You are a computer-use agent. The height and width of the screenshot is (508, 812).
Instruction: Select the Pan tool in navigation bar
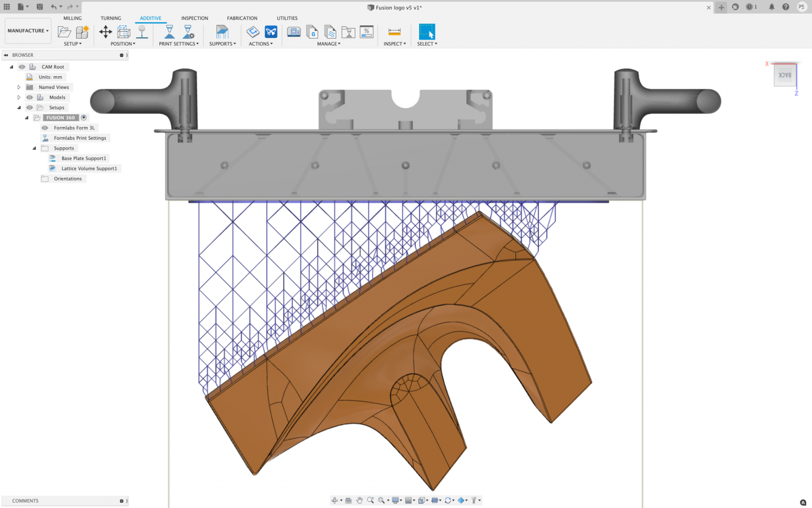[x=359, y=500]
